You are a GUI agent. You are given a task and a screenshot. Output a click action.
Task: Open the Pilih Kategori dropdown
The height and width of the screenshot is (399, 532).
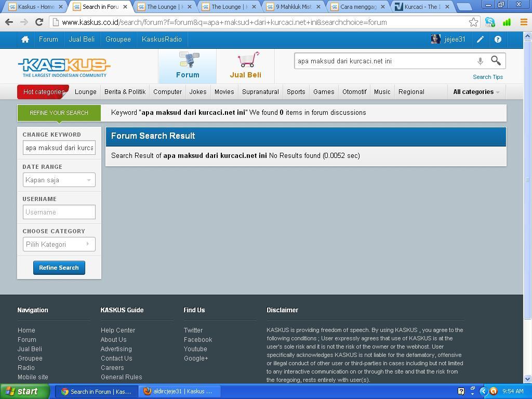click(59, 244)
